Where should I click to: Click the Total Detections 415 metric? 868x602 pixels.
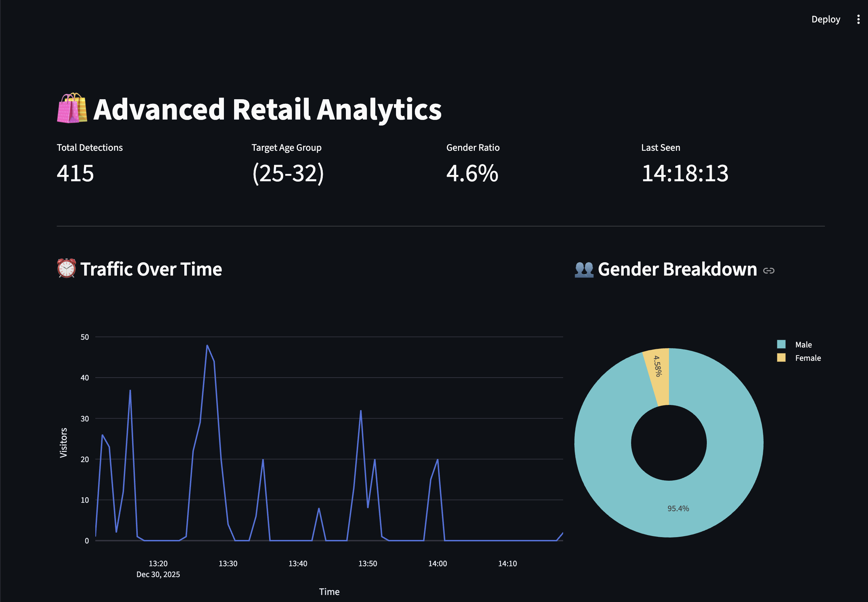[75, 173]
